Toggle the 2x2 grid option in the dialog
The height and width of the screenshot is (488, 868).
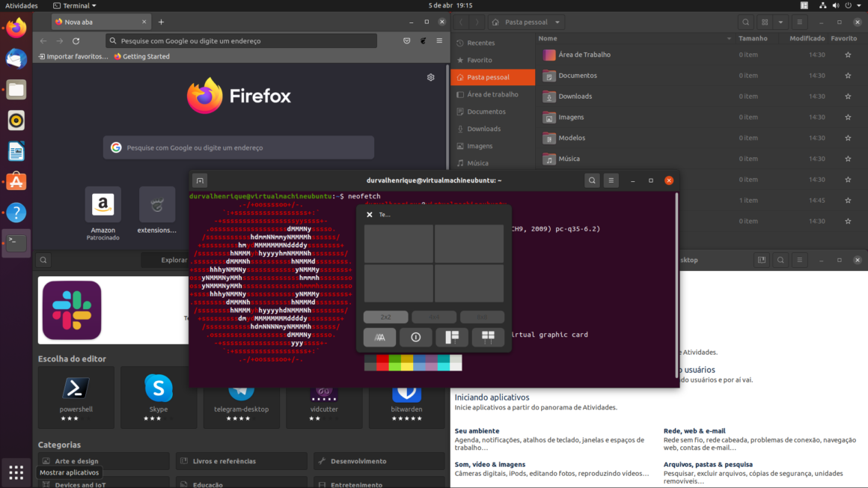click(385, 317)
